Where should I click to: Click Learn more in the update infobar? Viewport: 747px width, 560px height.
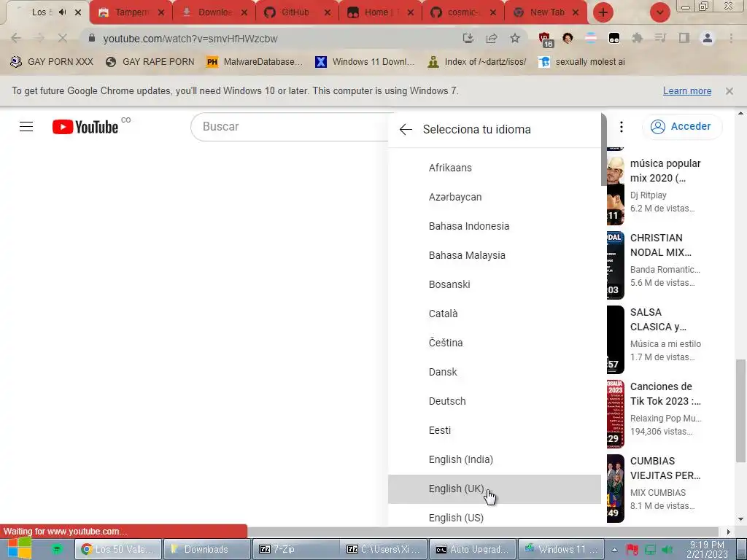[687, 90]
